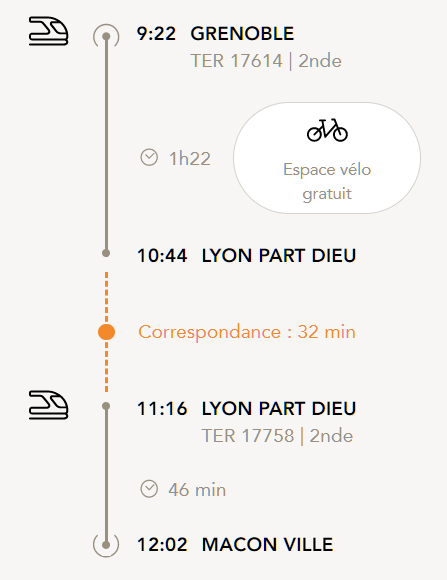Click the train icon beside Grenoble departure
The width and height of the screenshot is (447, 580).
pos(48,31)
